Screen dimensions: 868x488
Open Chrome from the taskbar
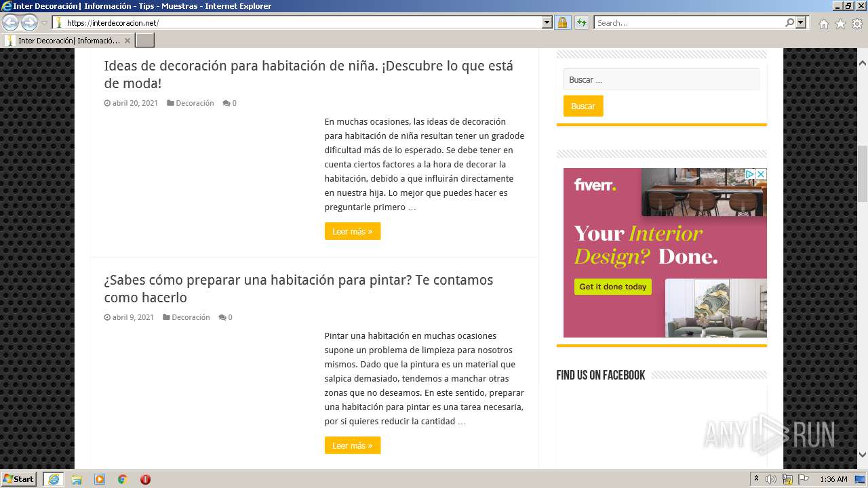[123, 479]
